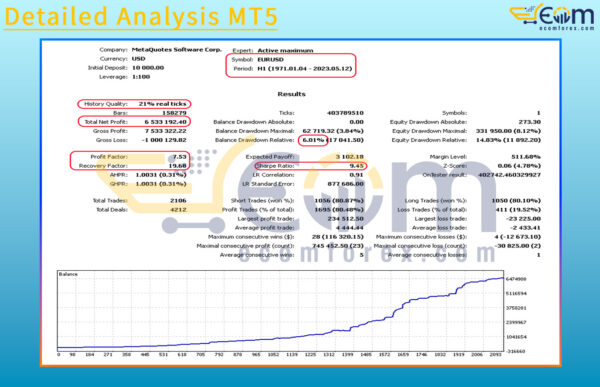Click Short Trades value "1056 (80.87%)"
This screenshot has width=600, height=387.
[339, 201]
